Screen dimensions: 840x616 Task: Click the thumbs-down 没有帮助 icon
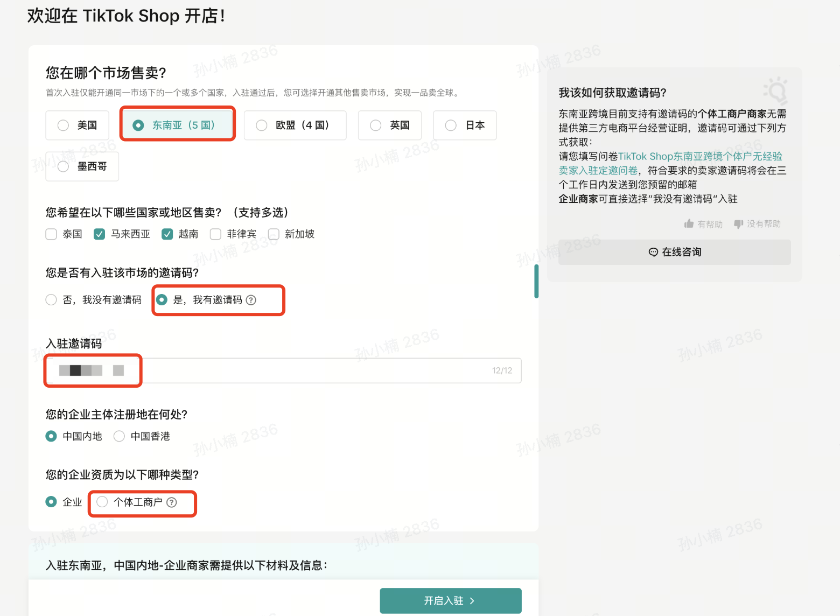(738, 224)
